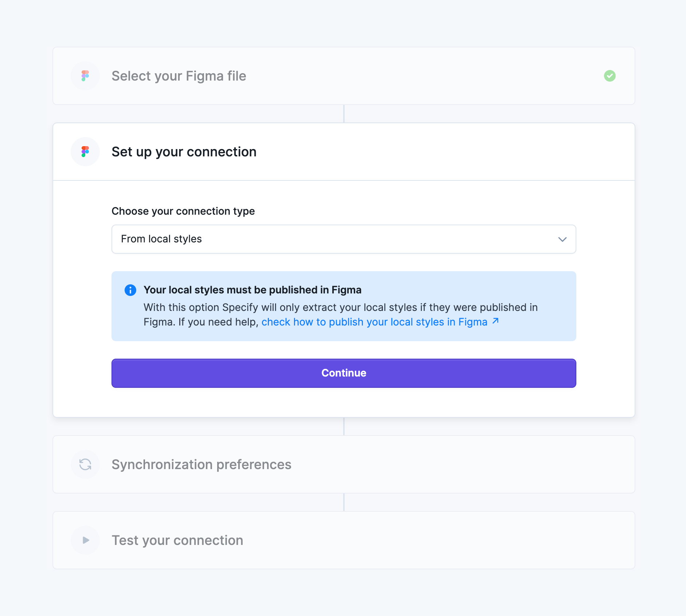Click the Figma icon beside 'Select your Figma file'
Image resolution: width=686 pixels, height=616 pixels.
[85, 76]
